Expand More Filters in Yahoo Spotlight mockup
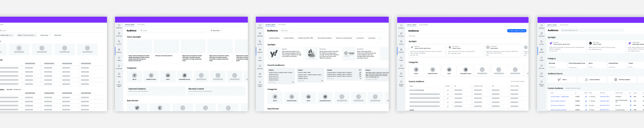The image size is (644, 128). click(x=216, y=30)
